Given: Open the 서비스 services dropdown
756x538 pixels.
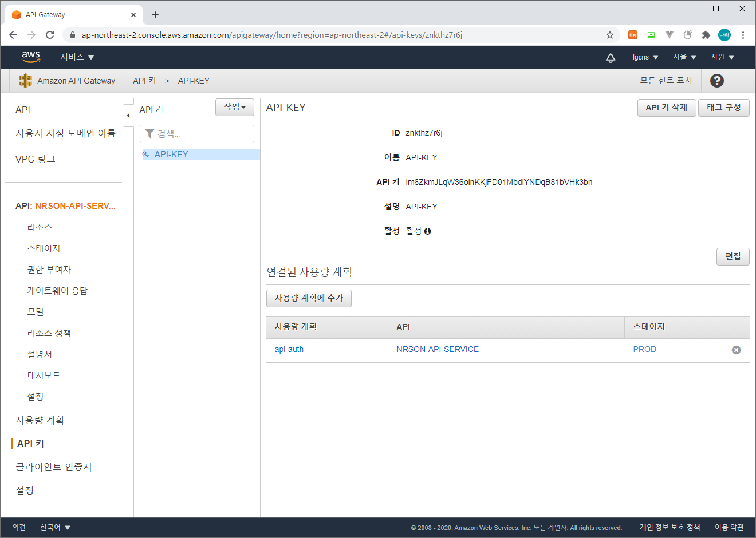Looking at the screenshot, I should click(77, 57).
